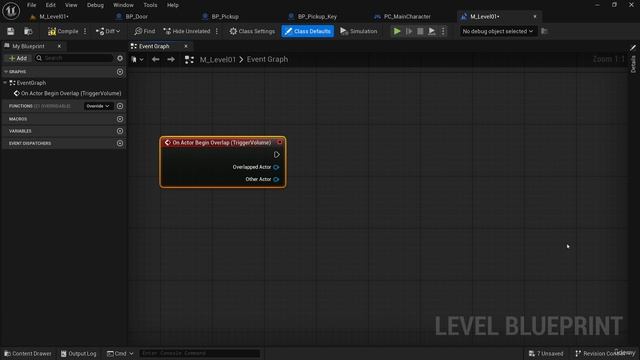Screen dimensions: 640x360
Task: Open the View menu
Action: 71,5
